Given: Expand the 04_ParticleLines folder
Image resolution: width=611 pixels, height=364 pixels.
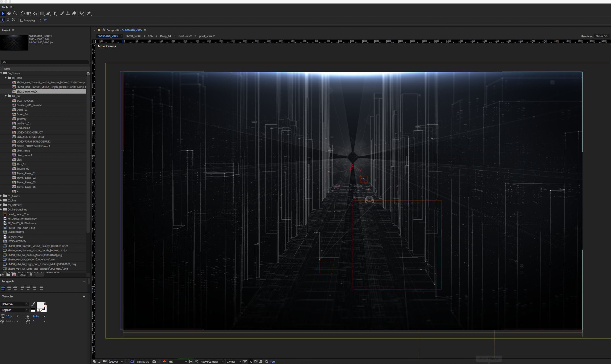Looking at the screenshot, I should tap(1, 210).
